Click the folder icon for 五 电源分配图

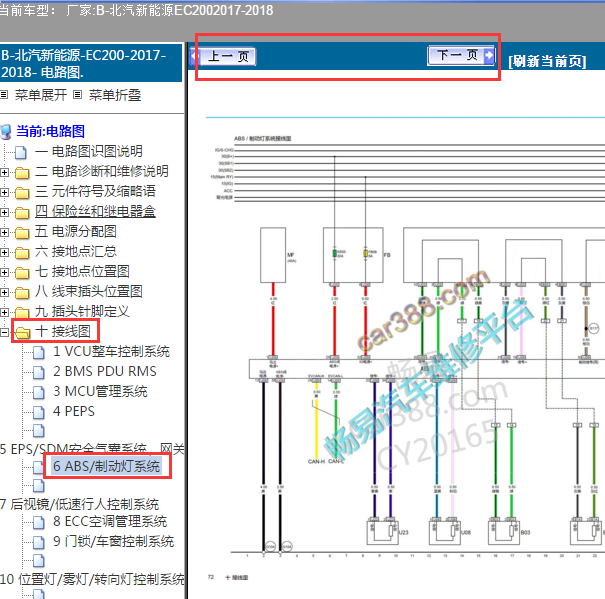coord(22,233)
